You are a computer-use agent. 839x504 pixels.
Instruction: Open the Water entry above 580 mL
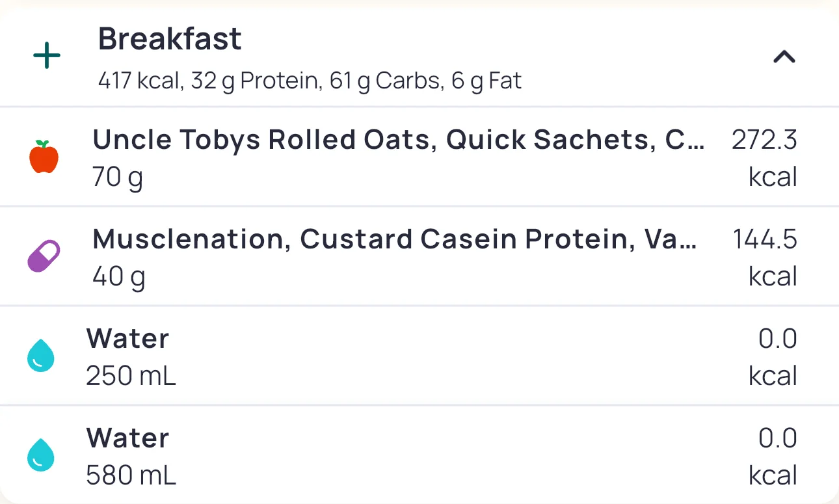[x=127, y=438]
